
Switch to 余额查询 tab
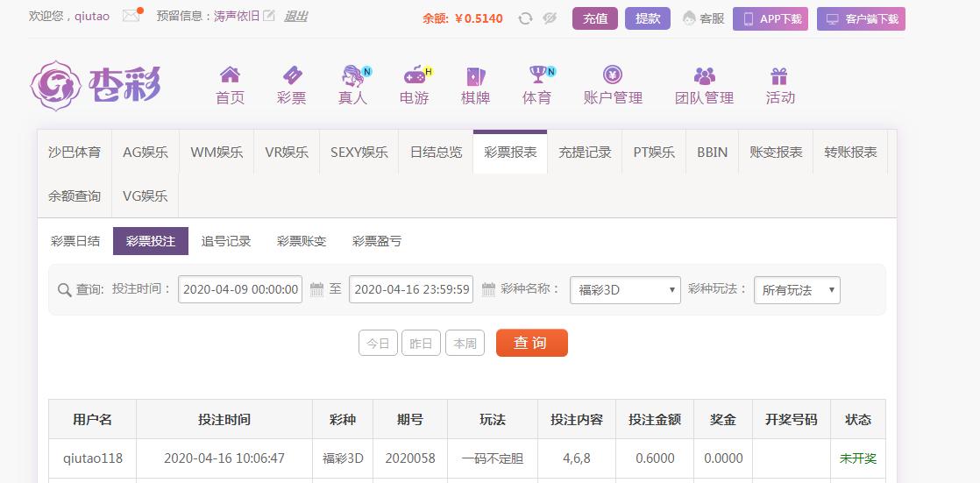point(75,195)
